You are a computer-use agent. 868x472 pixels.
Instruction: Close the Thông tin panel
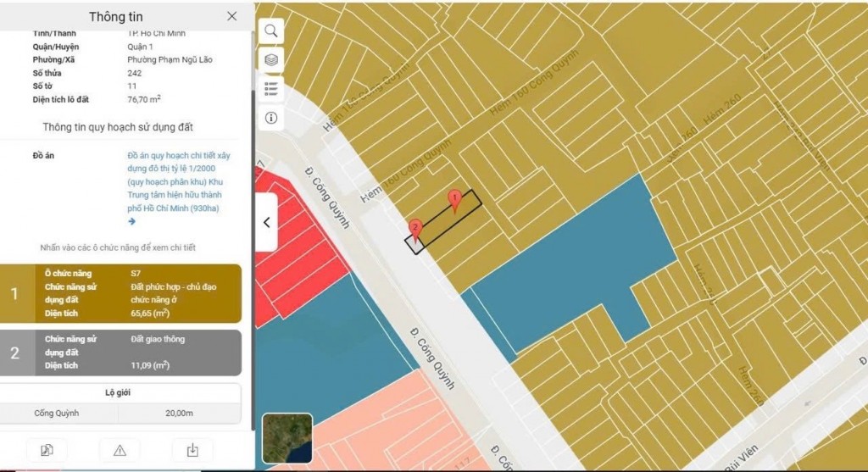point(232,17)
